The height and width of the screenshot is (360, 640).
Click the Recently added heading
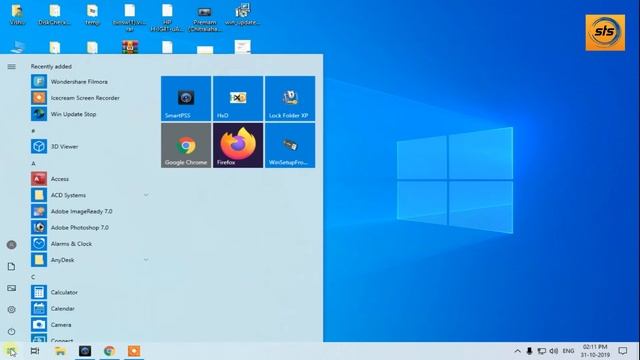tap(51, 67)
